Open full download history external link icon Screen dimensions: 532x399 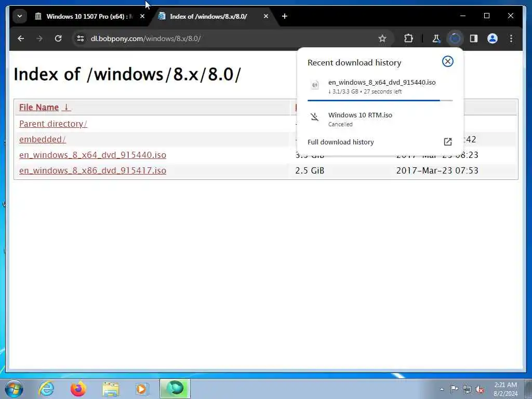pyautogui.click(x=447, y=142)
